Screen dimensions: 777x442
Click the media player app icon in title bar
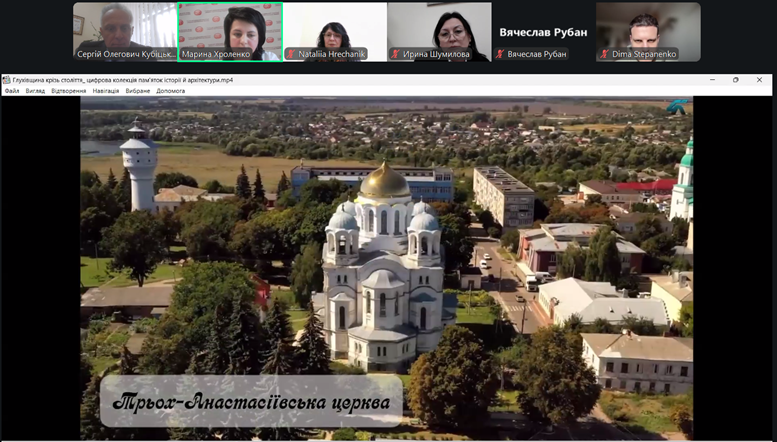(x=6, y=80)
